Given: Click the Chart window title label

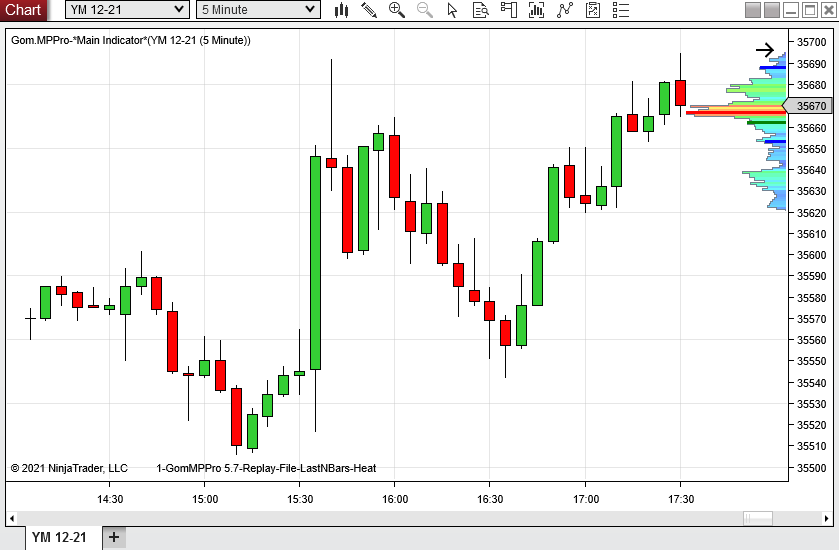Looking at the screenshot, I should (x=23, y=10).
